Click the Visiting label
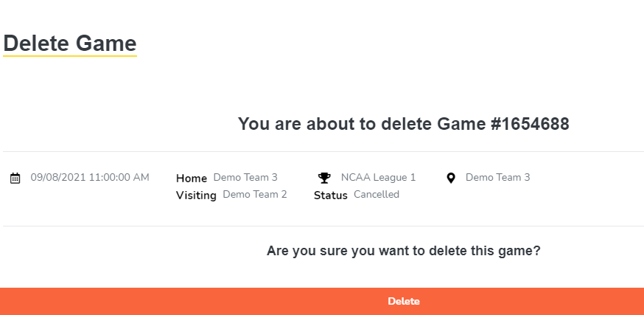This screenshot has height=315, width=644. pyautogui.click(x=196, y=195)
